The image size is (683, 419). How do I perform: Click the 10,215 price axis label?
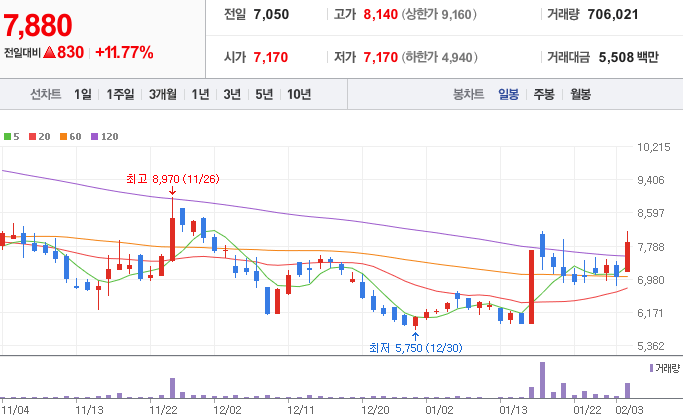click(x=653, y=147)
